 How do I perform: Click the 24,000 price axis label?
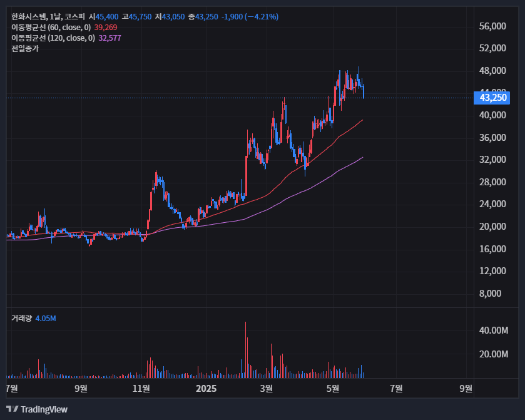492,204
